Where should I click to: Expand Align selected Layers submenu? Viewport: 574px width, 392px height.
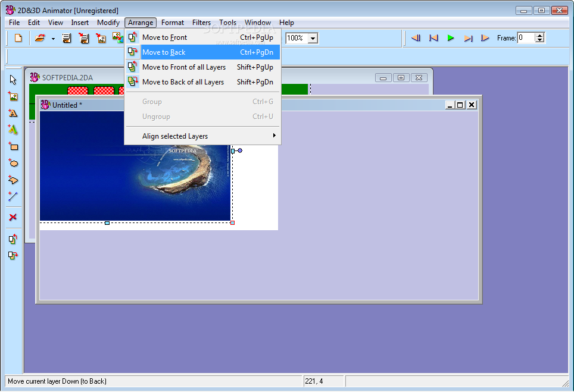(203, 136)
